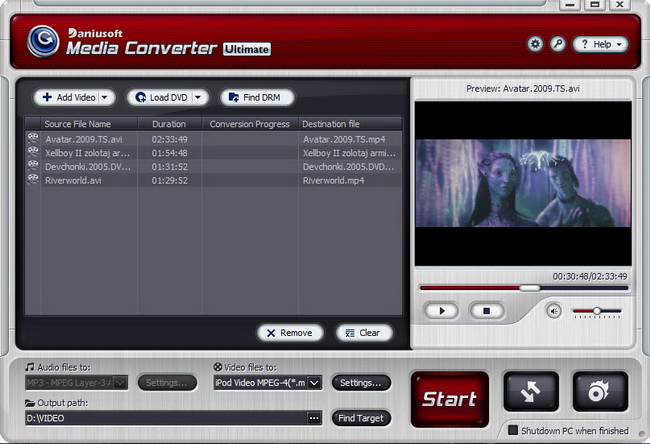Browse output path with ellipsis button
Screen dimensions: 650x444
pyautogui.click(x=314, y=418)
